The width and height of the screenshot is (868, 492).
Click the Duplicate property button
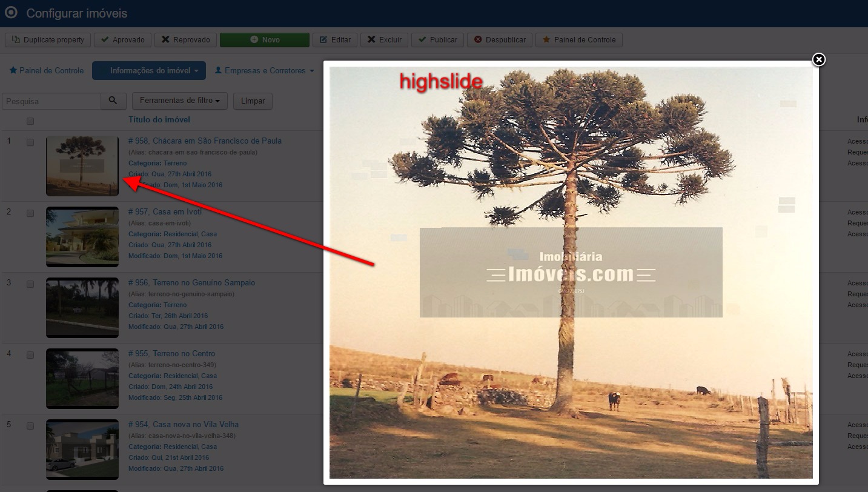click(48, 40)
